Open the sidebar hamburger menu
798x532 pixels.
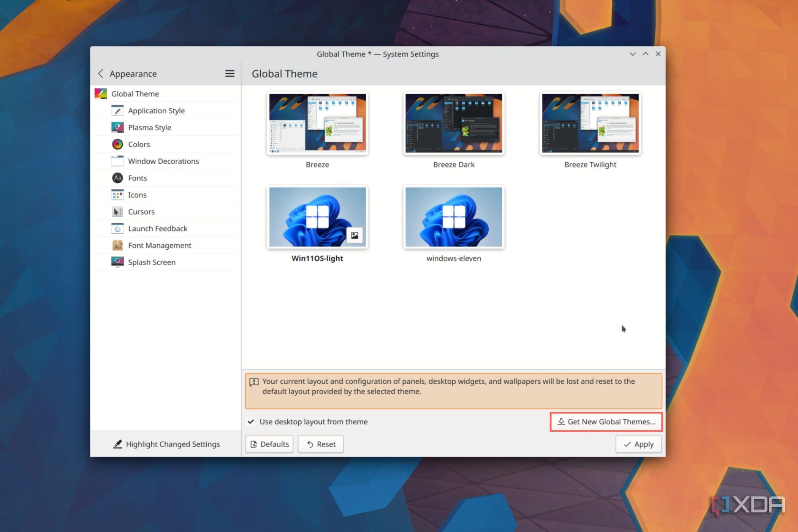(230, 73)
